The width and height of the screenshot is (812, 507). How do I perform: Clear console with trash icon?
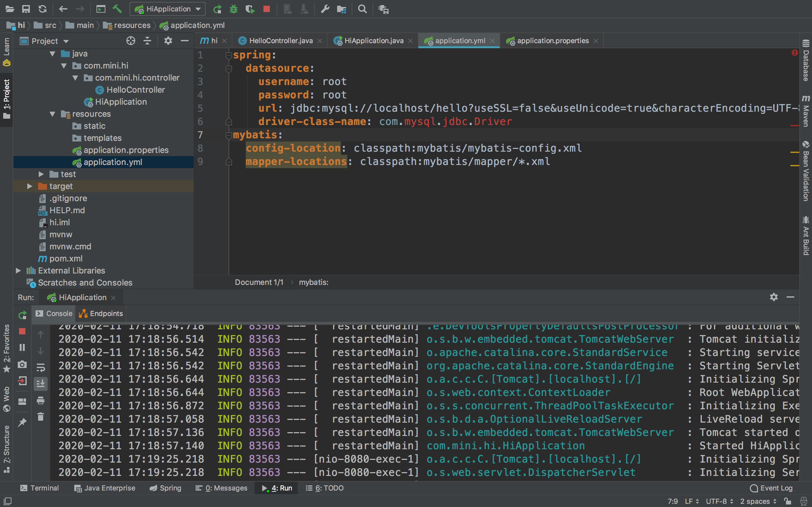pos(41,417)
